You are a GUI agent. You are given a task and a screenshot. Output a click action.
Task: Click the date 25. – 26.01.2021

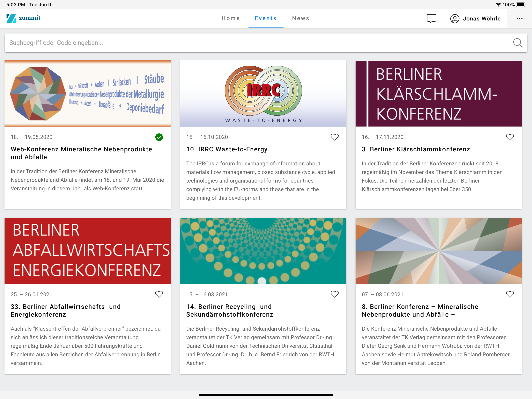[31, 294]
